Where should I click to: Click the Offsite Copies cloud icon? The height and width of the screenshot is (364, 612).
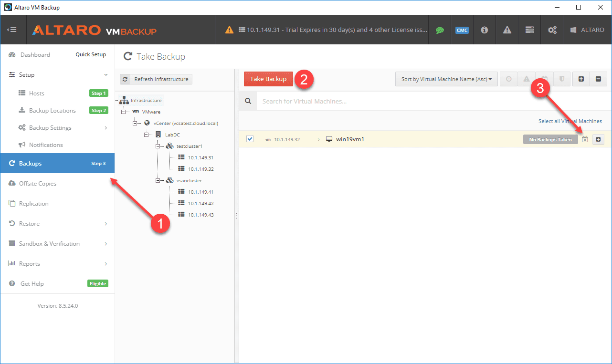12,183
